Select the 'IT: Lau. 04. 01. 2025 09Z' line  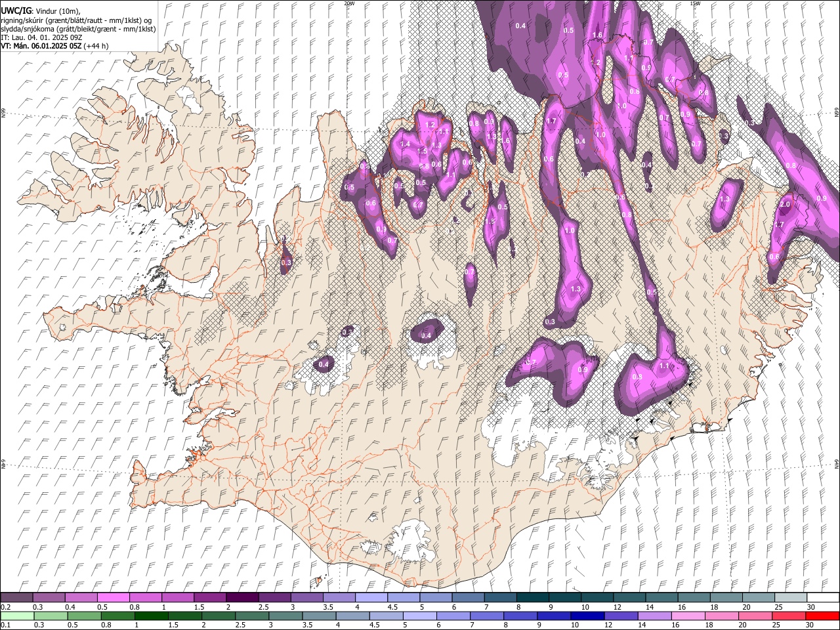tap(41, 37)
